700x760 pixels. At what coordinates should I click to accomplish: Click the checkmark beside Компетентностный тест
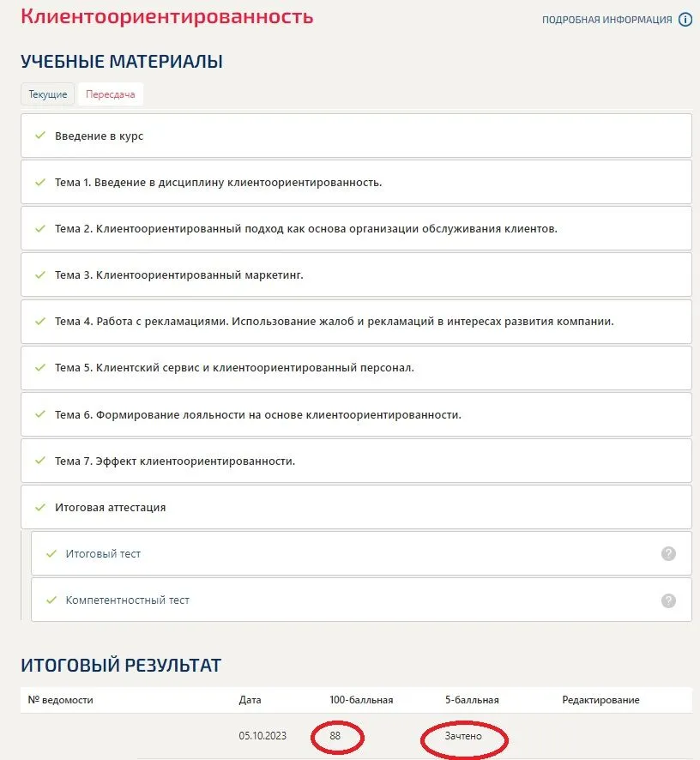[51, 600]
